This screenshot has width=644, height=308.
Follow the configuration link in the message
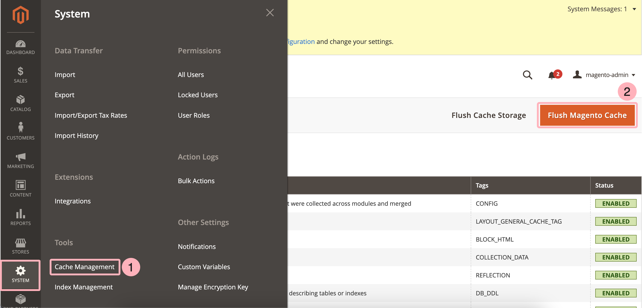point(301,42)
